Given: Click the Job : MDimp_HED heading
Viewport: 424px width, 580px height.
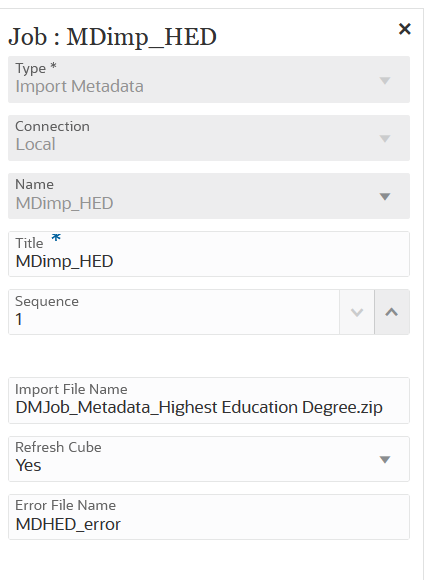Looking at the screenshot, I should 112,37.
